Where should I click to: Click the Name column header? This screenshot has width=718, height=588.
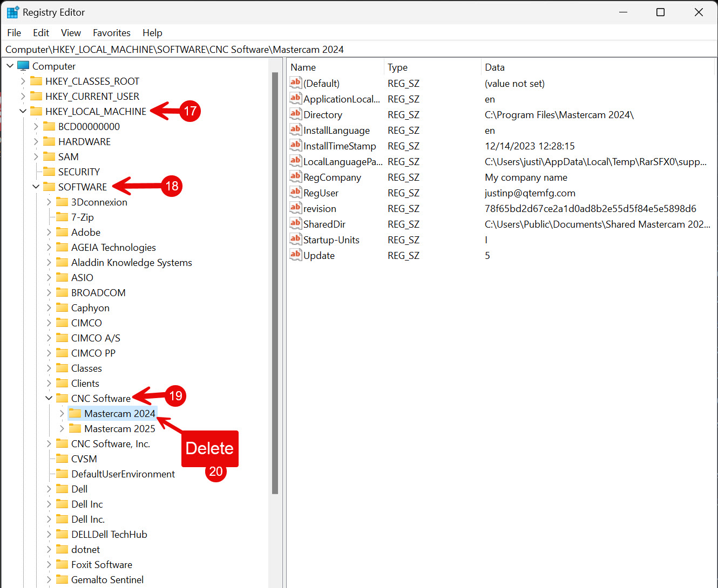point(335,67)
